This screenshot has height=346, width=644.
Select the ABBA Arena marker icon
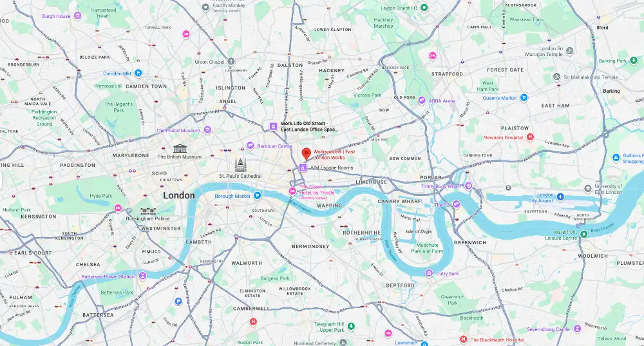click(x=421, y=101)
